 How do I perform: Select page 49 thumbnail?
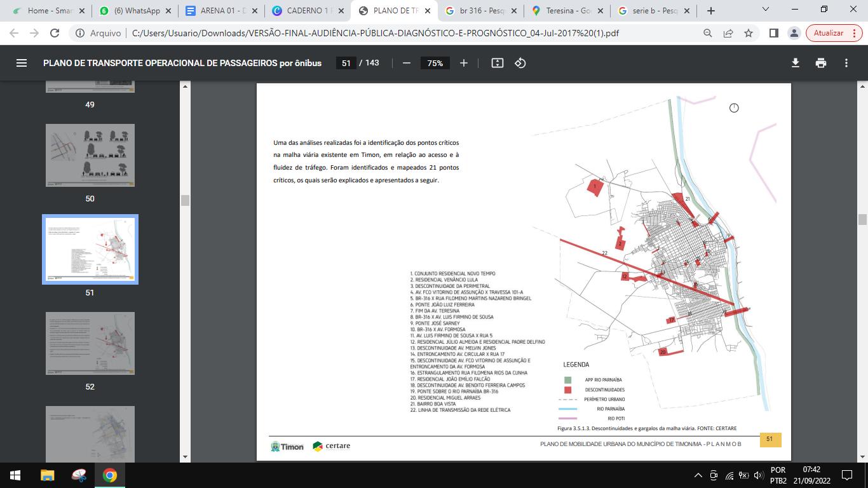pyautogui.click(x=90, y=88)
